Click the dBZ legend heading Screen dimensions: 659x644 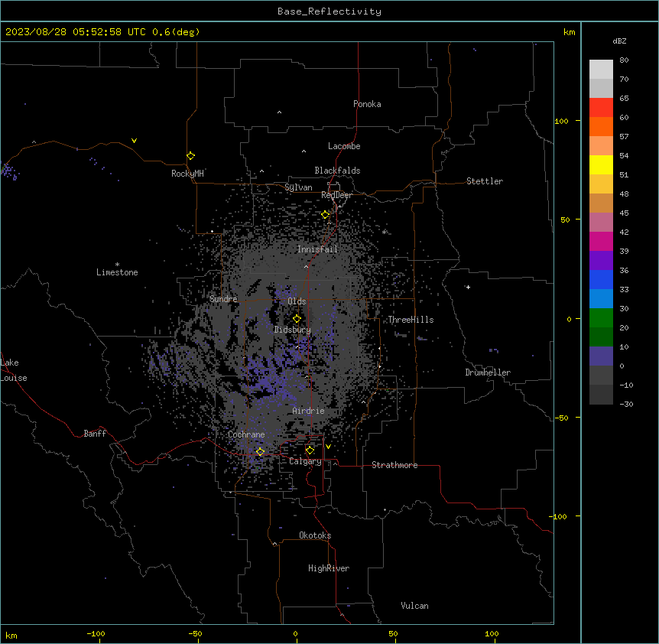point(619,41)
